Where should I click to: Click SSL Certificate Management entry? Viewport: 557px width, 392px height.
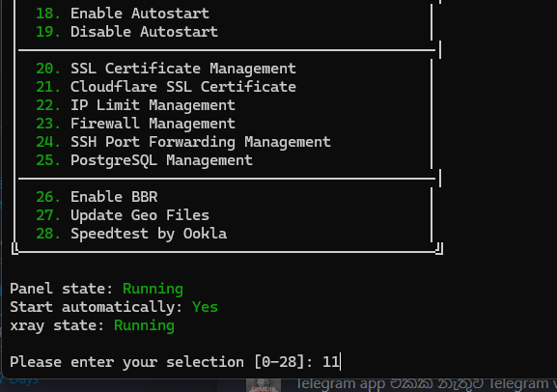[x=166, y=69]
